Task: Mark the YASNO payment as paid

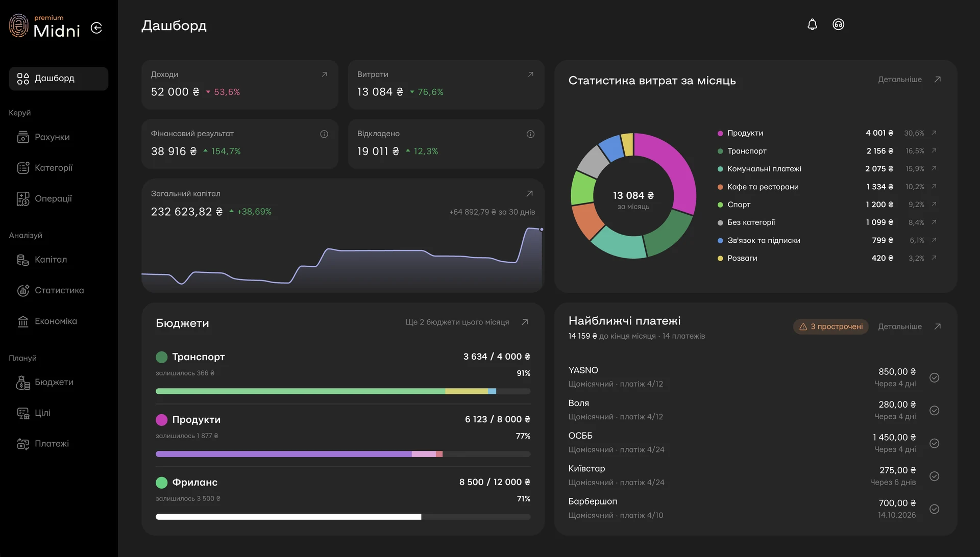Action: 934,377
